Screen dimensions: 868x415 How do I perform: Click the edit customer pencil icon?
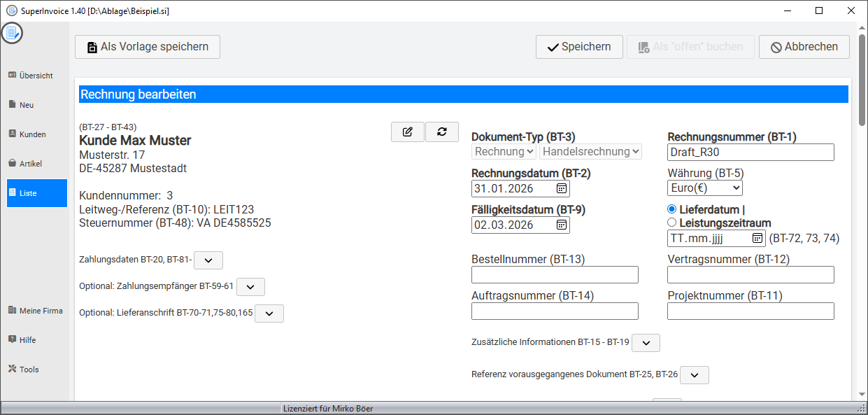point(407,132)
